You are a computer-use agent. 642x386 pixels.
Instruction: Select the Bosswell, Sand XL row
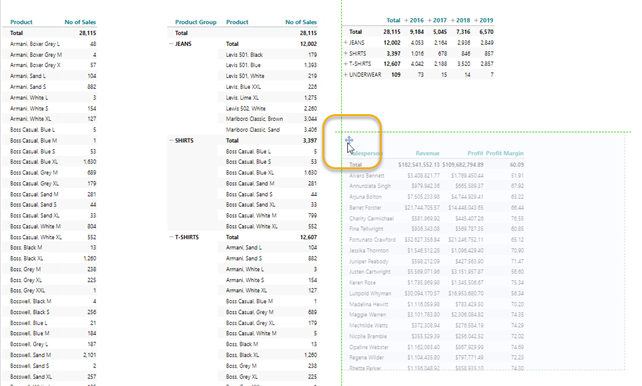tap(50, 377)
